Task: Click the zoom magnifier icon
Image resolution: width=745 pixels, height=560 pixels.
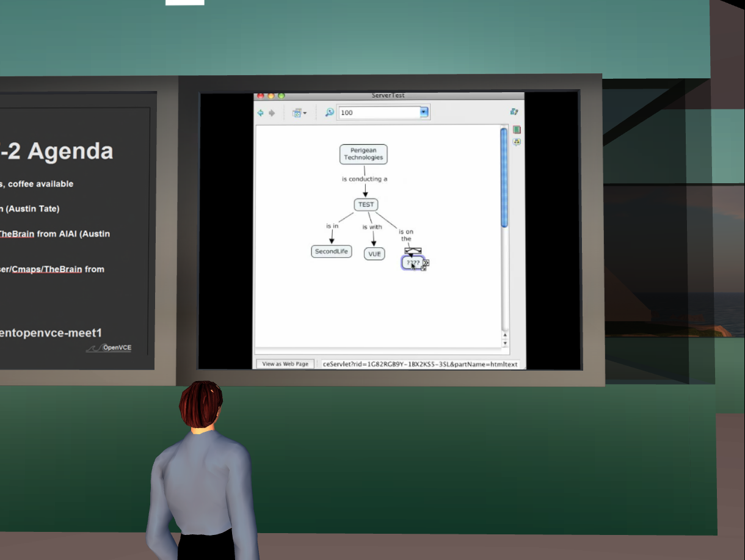Action: pyautogui.click(x=329, y=112)
